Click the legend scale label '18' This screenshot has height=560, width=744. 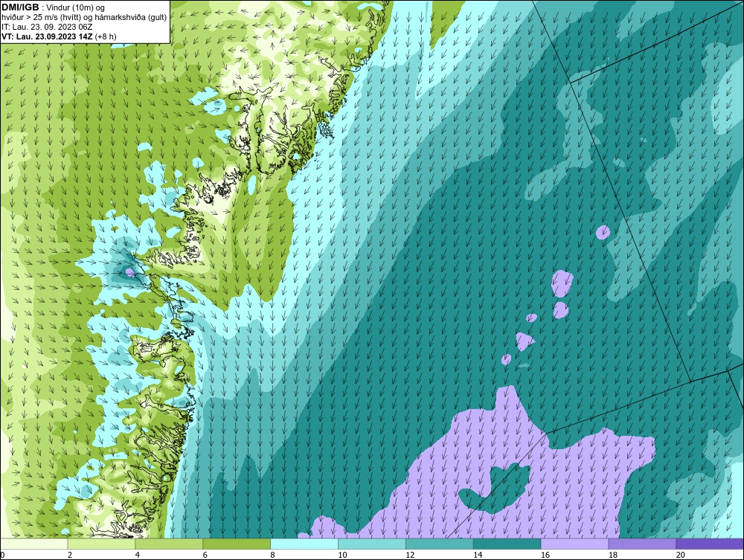[612, 555]
